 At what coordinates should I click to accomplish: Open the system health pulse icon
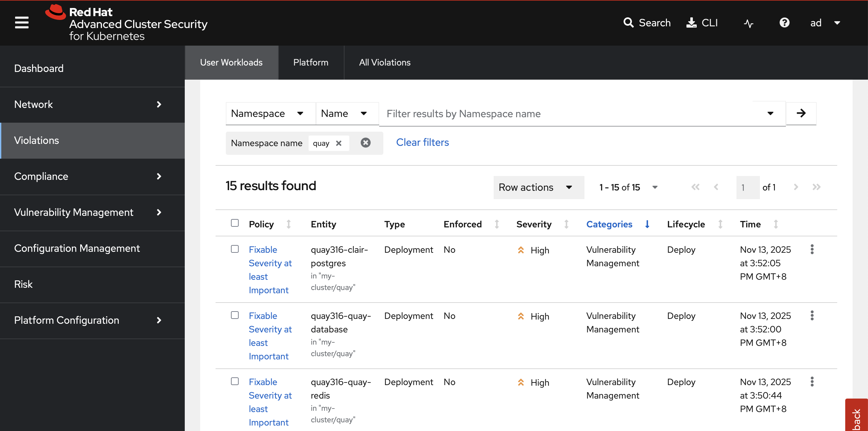point(748,23)
